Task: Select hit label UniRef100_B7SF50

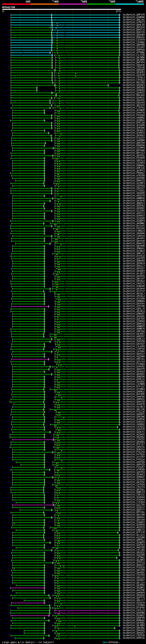Action: 134,608
